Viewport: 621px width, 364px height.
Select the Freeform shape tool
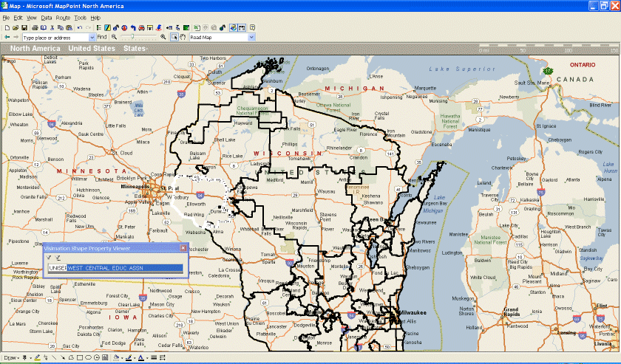click(71, 357)
